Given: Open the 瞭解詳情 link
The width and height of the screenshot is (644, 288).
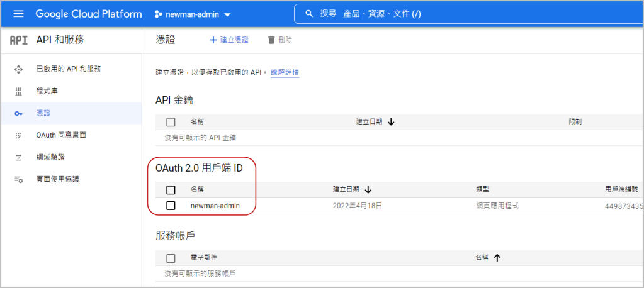Looking at the screenshot, I should (285, 72).
